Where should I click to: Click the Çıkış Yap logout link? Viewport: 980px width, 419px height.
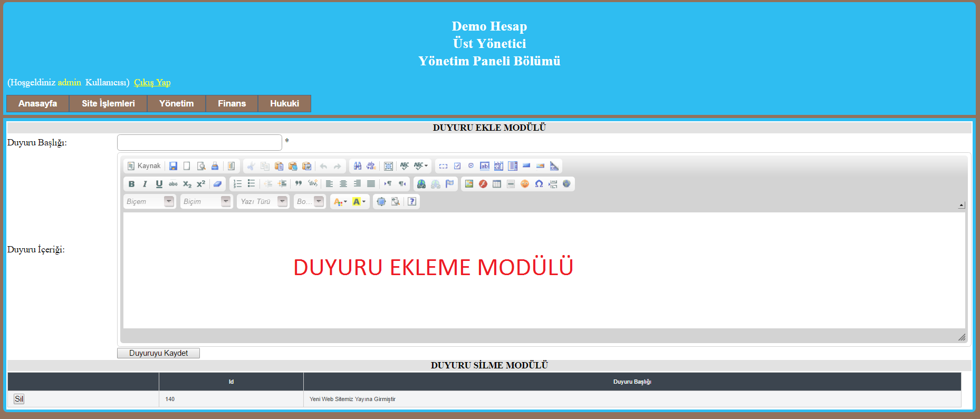152,82
